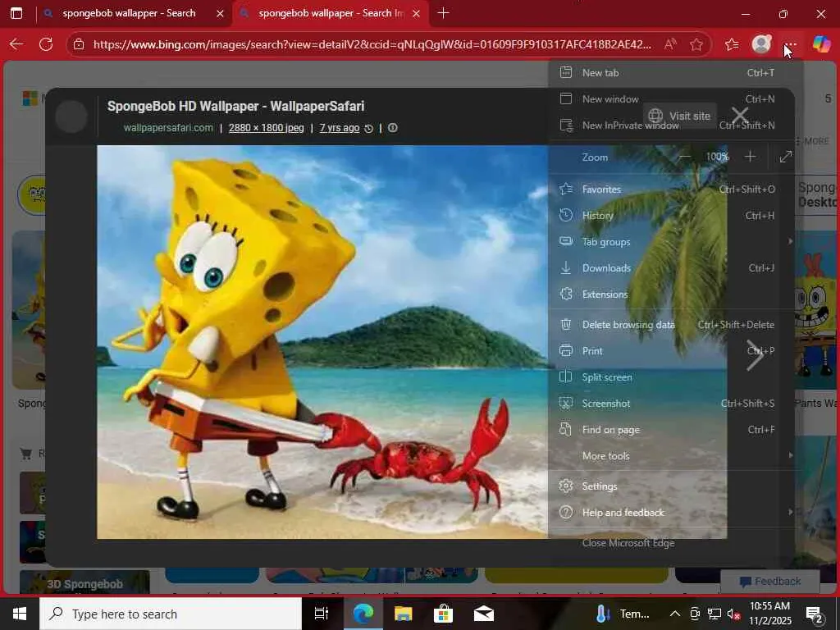Viewport: 840px width, 630px height.
Task: Click the Feedback button
Action: click(x=769, y=582)
